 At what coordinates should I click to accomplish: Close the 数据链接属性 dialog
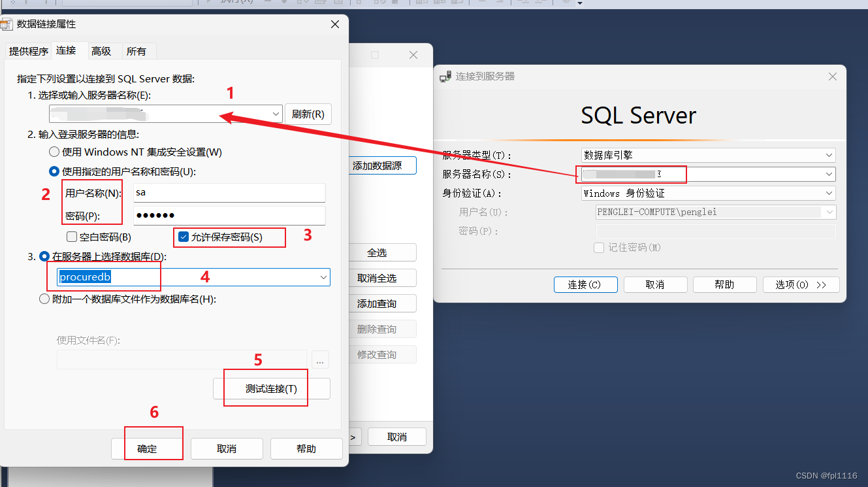click(335, 24)
